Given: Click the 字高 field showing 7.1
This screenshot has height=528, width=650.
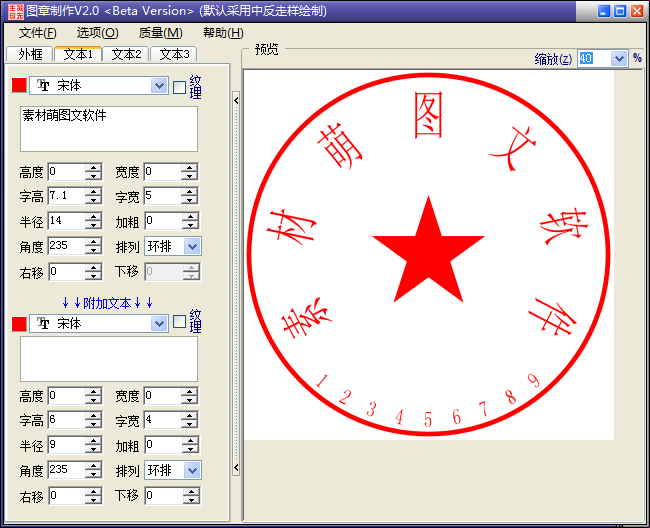Looking at the screenshot, I should click(x=67, y=196).
